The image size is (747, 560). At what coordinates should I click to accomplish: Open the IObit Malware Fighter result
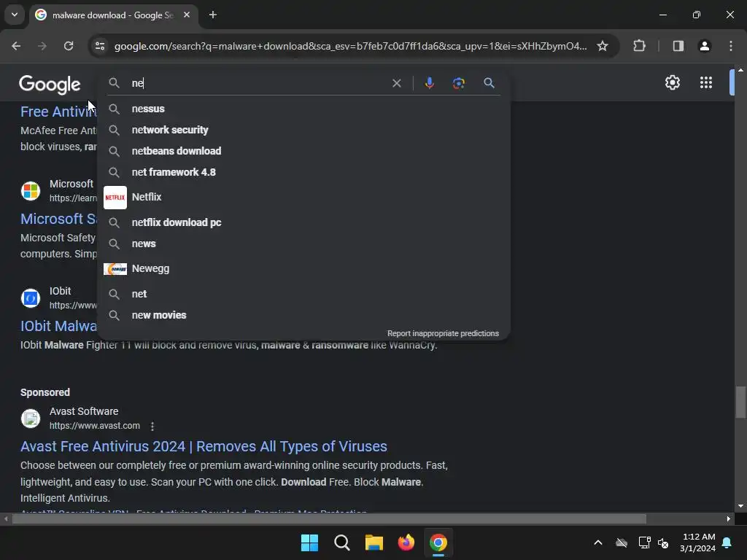[x=58, y=326]
